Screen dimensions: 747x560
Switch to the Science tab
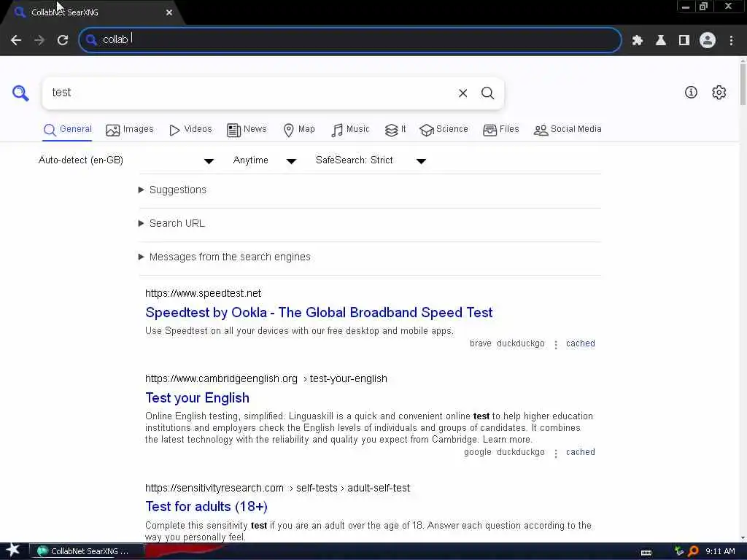[444, 130]
